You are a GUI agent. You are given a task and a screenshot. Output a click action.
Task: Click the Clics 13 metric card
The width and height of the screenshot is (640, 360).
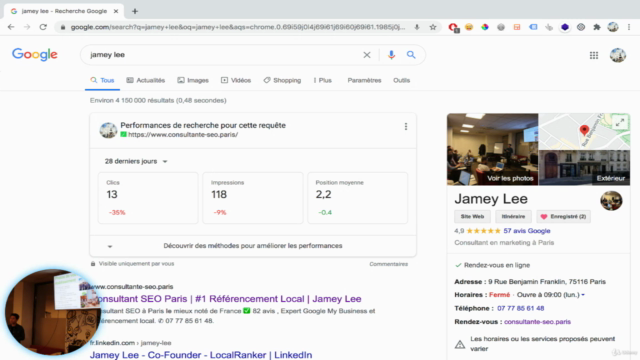[148, 198]
